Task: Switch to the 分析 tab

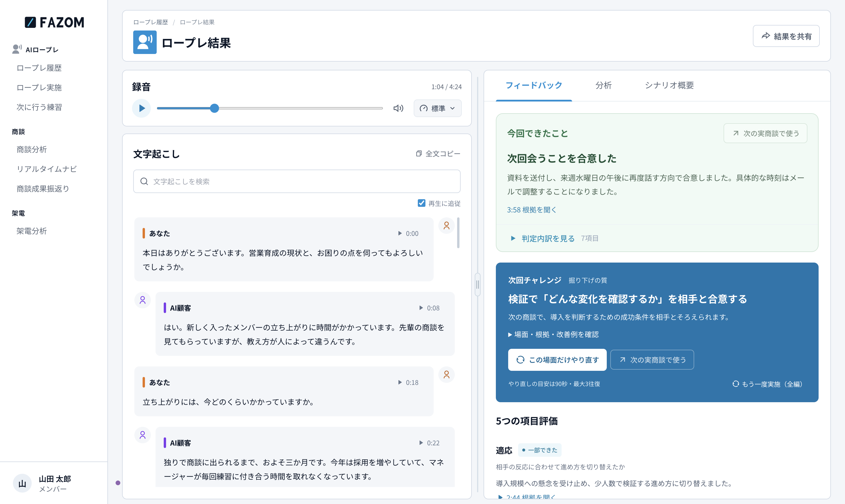Action: pos(604,85)
